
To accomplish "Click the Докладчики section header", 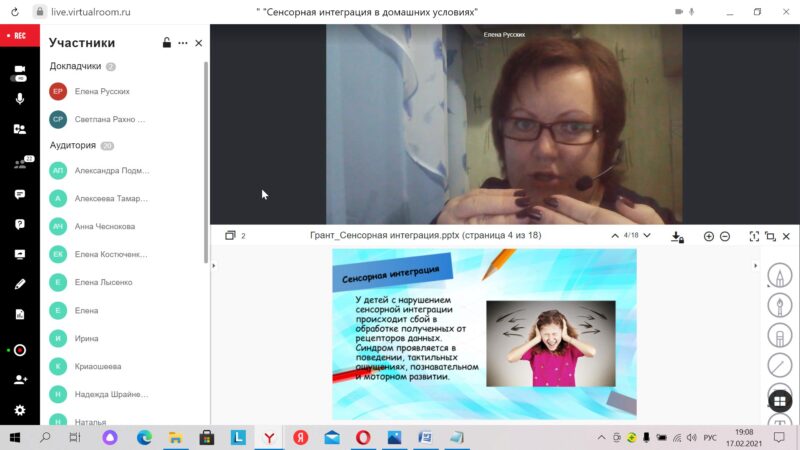I will point(75,66).
